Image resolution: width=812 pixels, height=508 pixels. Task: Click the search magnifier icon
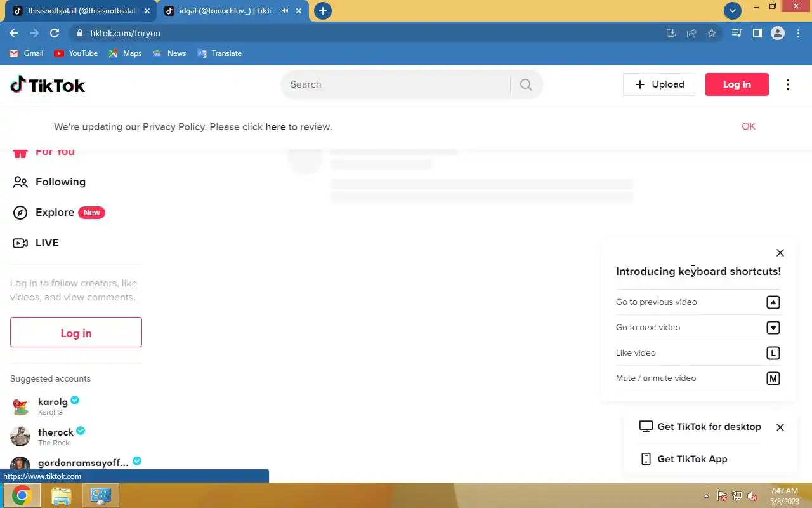[x=526, y=84]
